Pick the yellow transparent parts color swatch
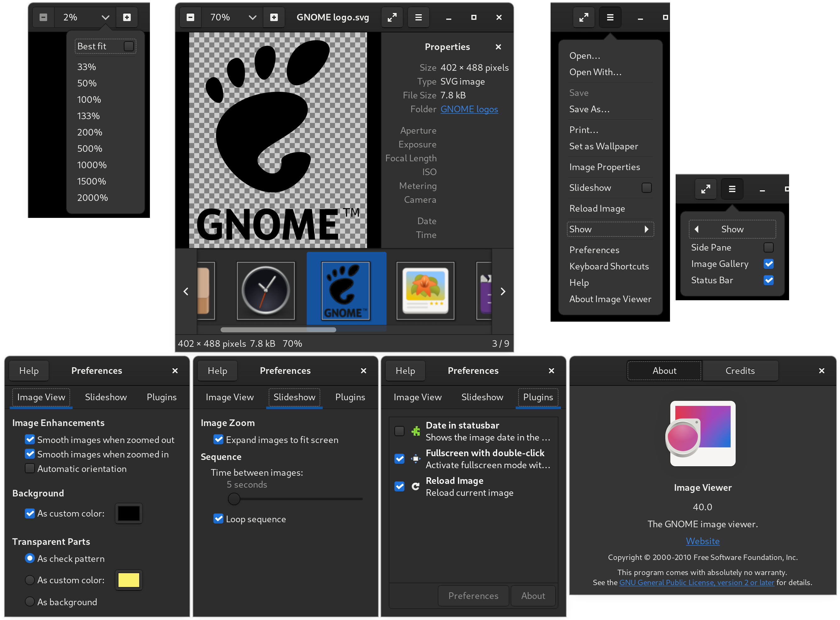This screenshot has height=620, width=840. coord(129,580)
